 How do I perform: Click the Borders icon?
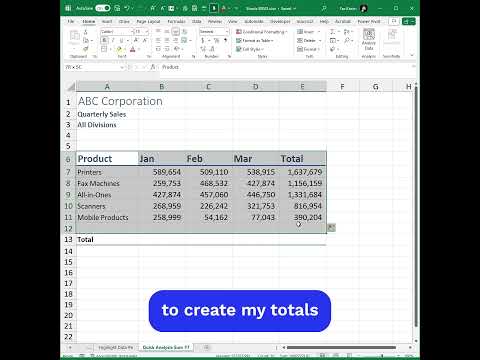coord(104,49)
